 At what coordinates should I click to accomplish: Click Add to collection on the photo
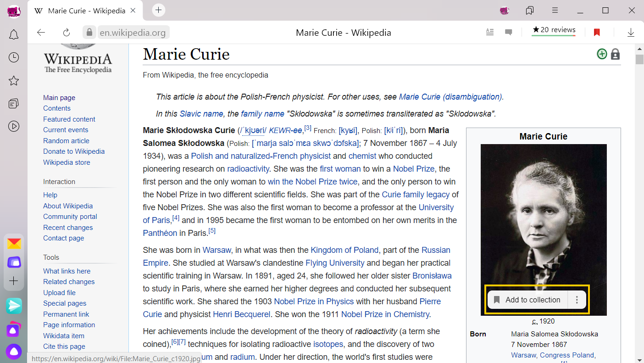coord(528,300)
